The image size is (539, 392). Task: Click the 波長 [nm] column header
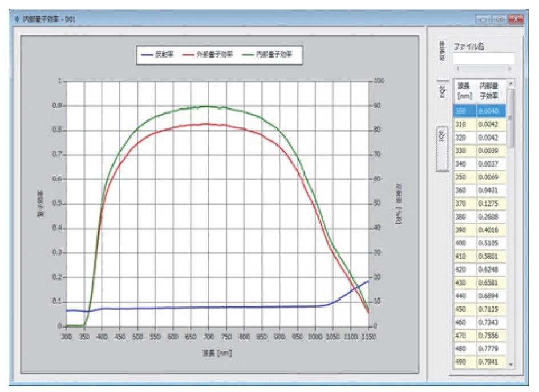[465, 91]
